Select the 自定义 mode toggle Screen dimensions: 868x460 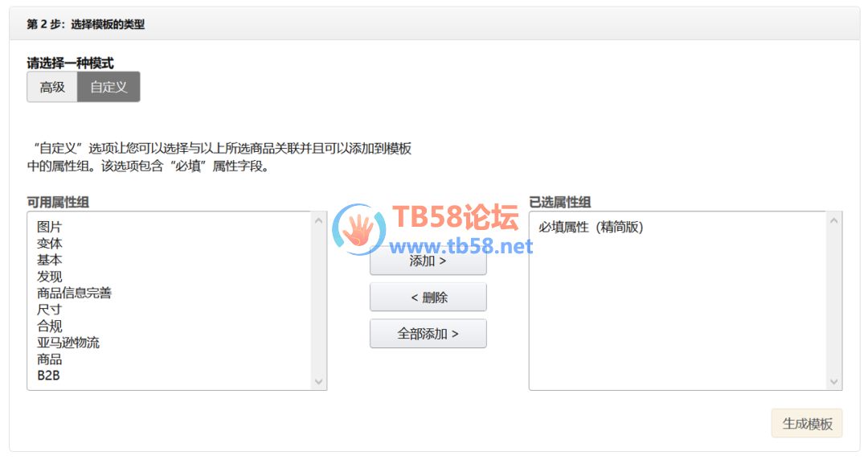[x=108, y=87]
